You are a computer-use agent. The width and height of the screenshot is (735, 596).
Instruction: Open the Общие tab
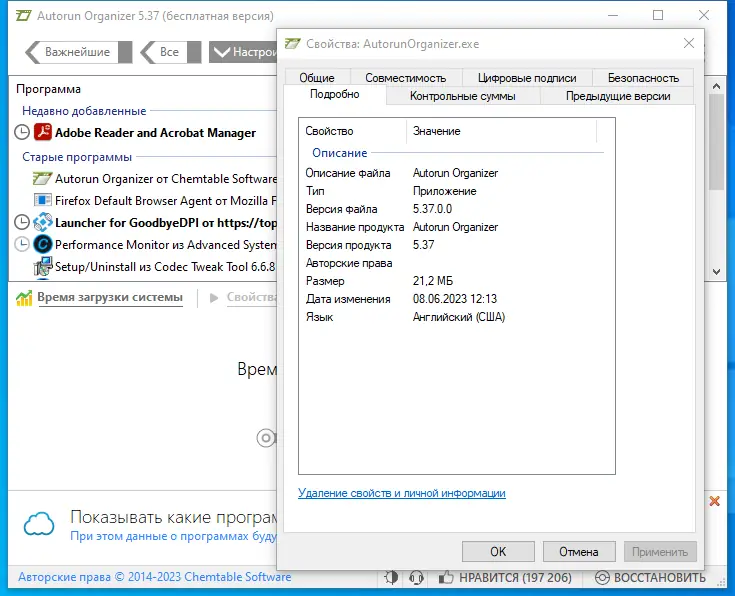(317, 78)
